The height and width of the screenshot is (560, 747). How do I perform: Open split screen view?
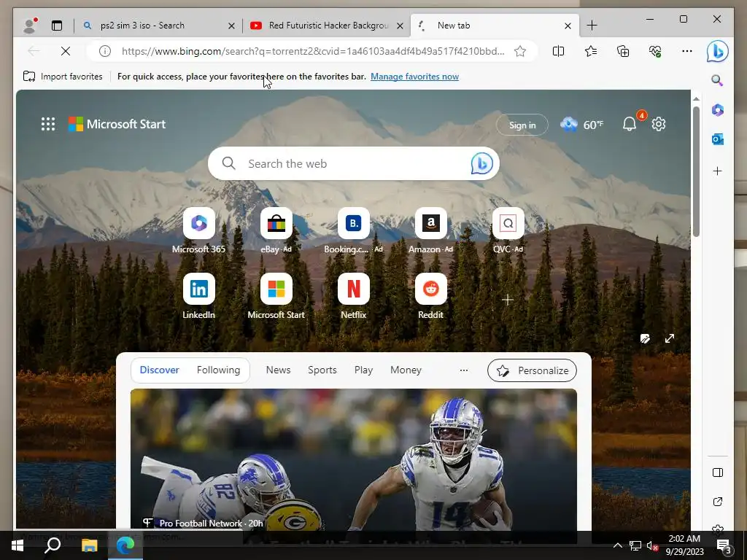(558, 51)
